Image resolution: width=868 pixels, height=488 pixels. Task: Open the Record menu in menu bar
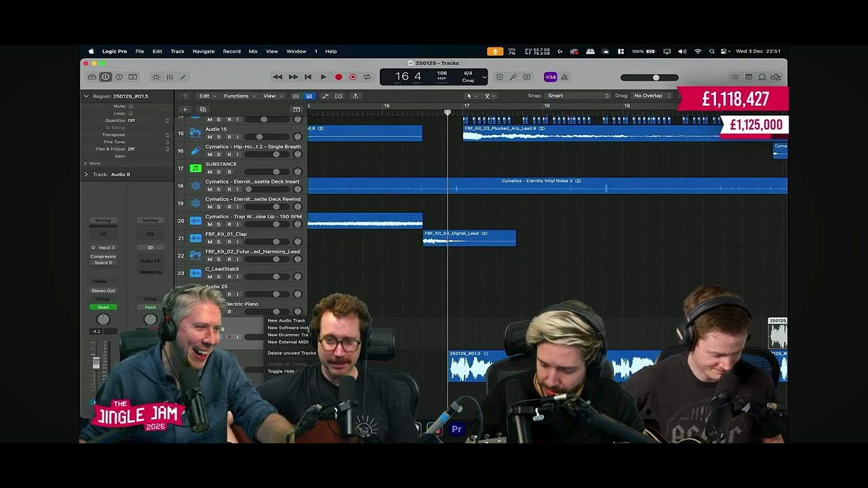pyautogui.click(x=232, y=52)
